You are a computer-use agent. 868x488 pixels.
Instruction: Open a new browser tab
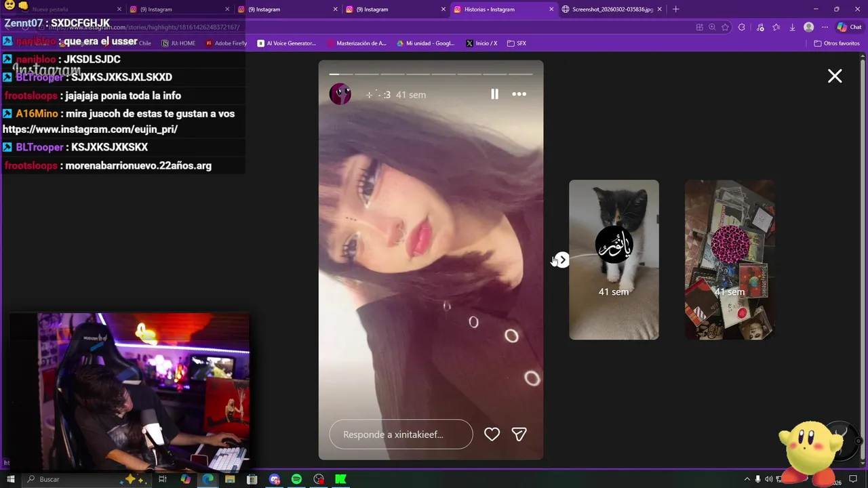[x=675, y=9]
